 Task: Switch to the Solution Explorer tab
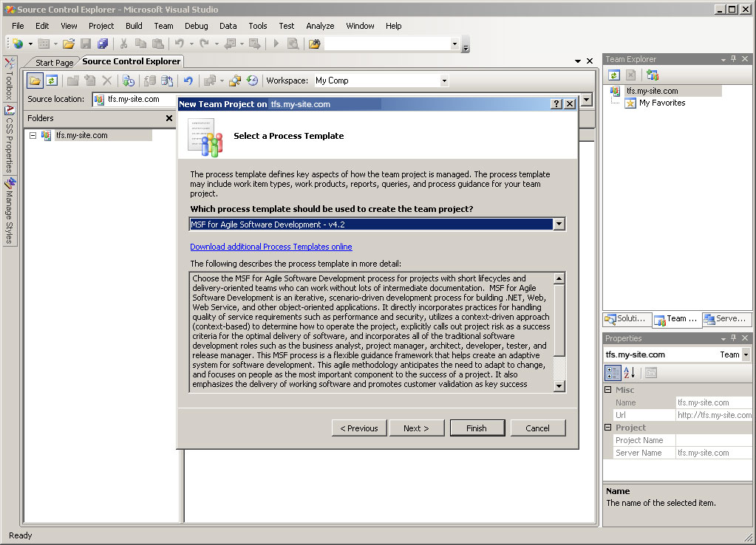click(627, 318)
